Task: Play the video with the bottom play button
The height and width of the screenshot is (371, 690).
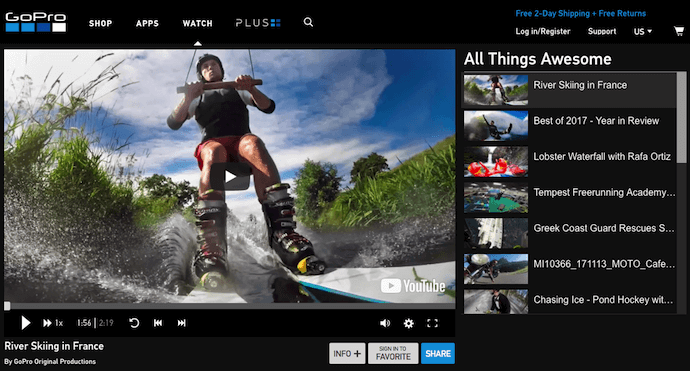Action: (26, 323)
